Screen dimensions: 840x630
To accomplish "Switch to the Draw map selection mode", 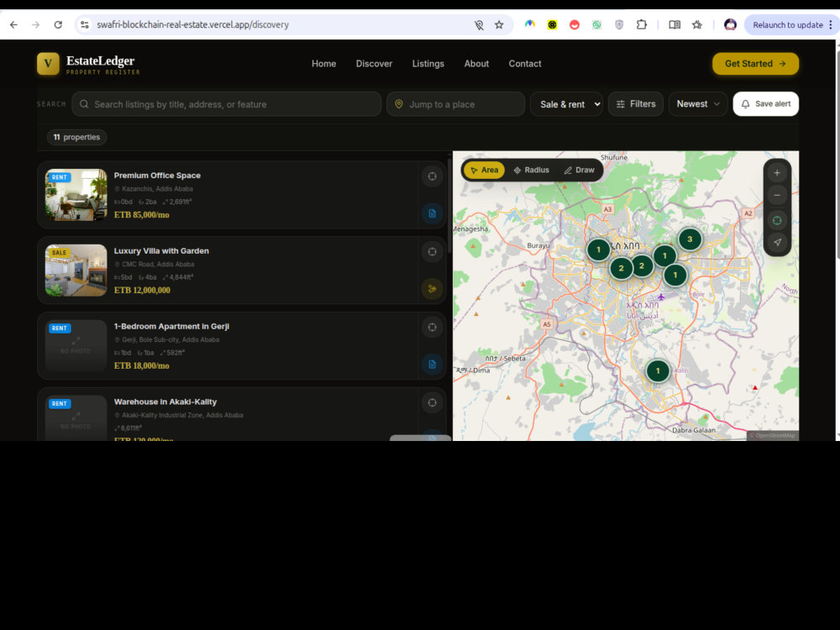I will [x=579, y=171].
